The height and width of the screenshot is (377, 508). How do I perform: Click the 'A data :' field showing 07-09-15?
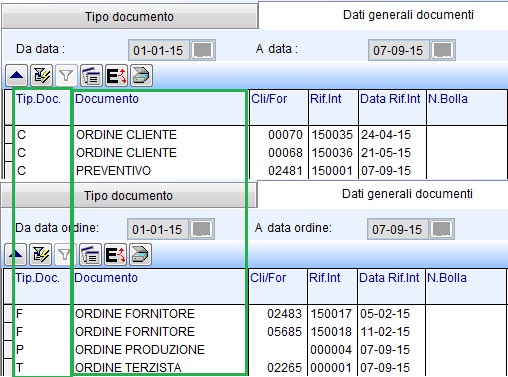pyautogui.click(x=398, y=50)
